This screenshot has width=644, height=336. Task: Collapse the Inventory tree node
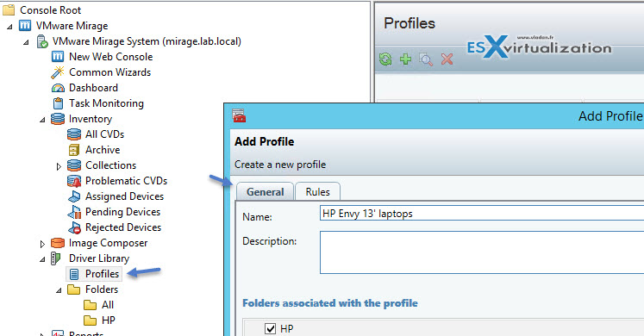pyautogui.click(x=43, y=121)
